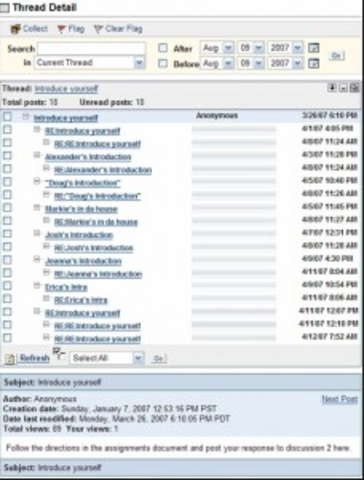
Task: Collapse Markie's in da house replies
Action: (x=37, y=207)
